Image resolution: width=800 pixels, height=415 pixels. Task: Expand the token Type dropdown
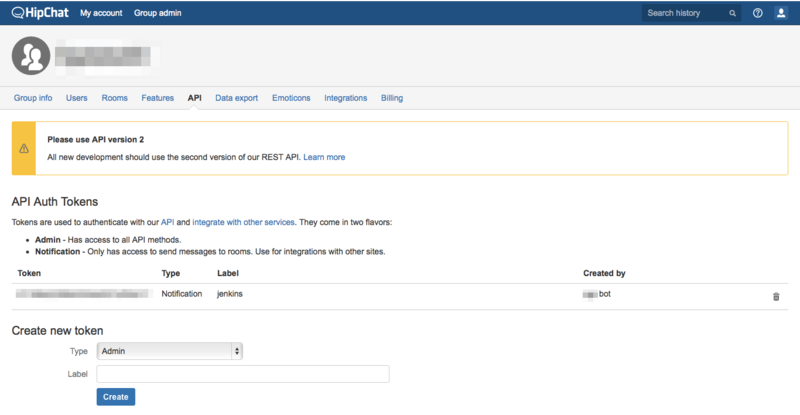coord(169,351)
